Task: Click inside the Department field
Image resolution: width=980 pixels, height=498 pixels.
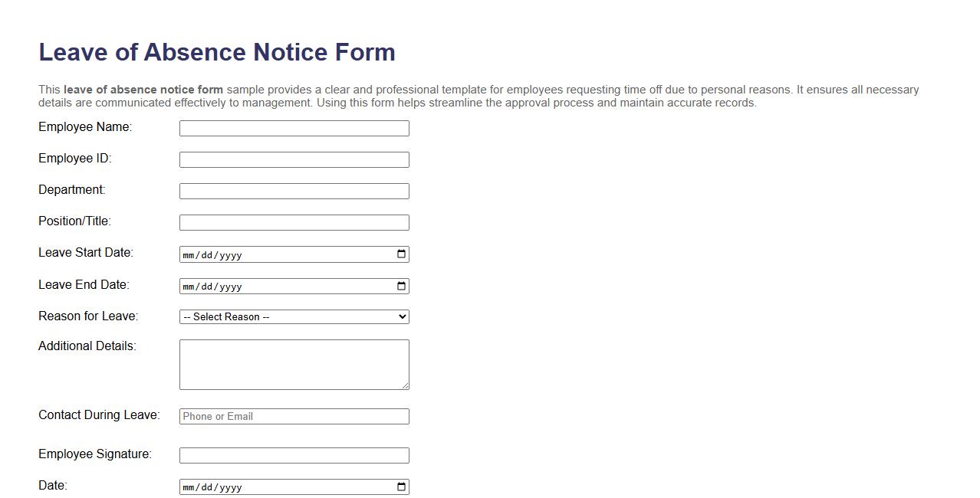Action: (x=294, y=191)
